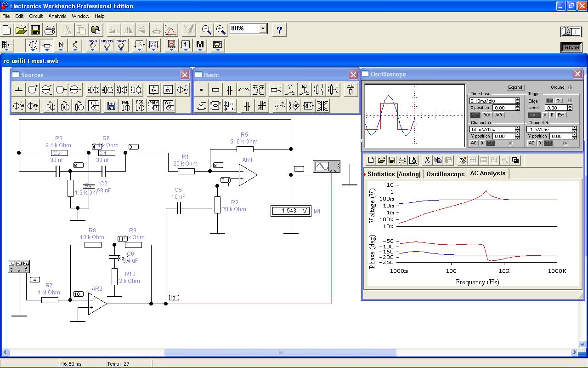Click Print Preview in graph window toolbar

413,161
